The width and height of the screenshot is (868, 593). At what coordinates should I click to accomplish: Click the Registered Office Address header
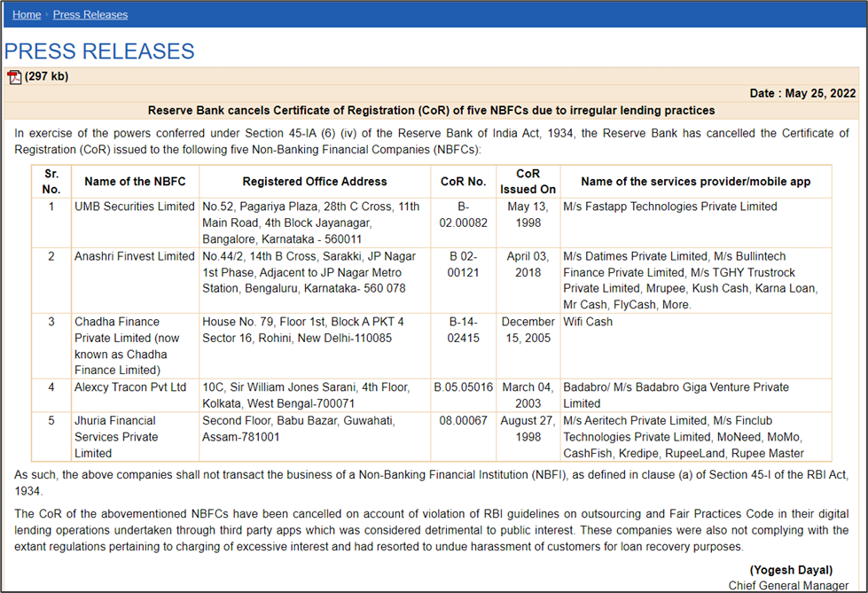315,182
